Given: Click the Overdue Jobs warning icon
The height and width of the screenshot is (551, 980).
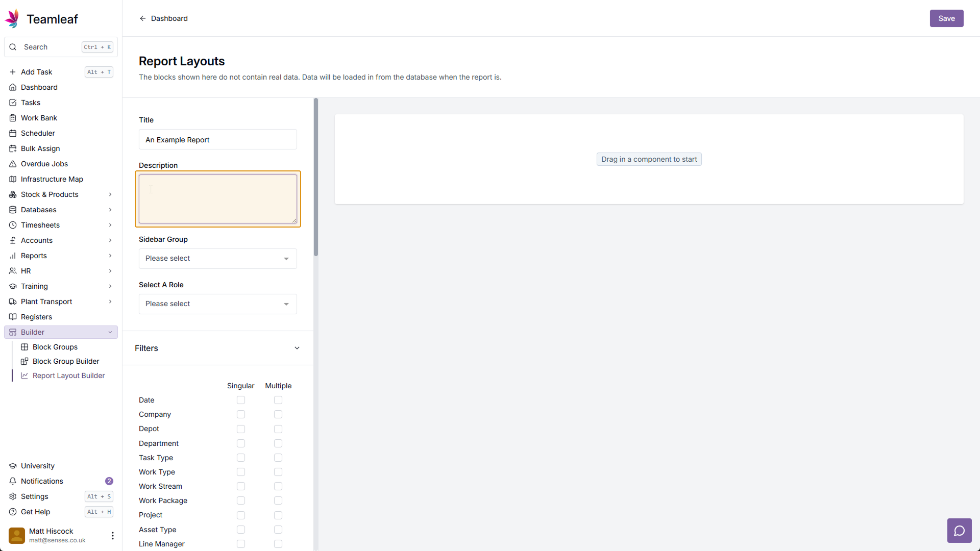Looking at the screenshot, I should pos(13,164).
